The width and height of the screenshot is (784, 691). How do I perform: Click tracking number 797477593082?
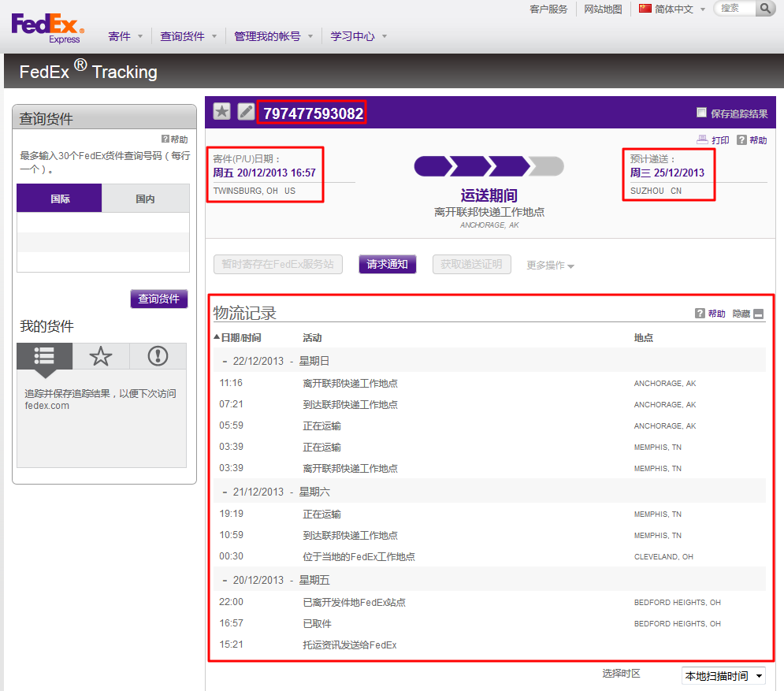coord(314,113)
